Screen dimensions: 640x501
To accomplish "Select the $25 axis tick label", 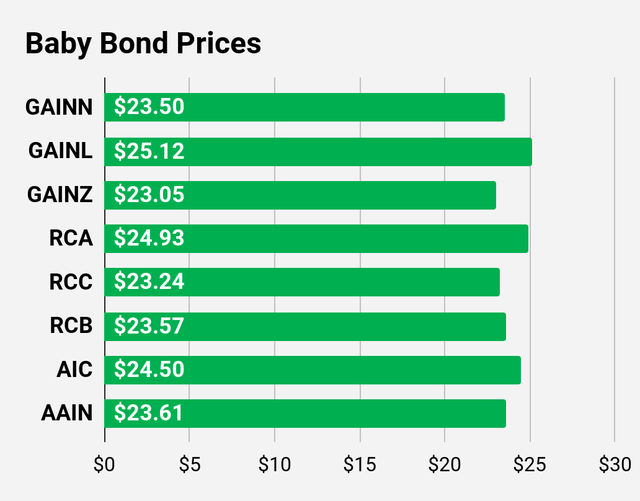I will 529,465.
